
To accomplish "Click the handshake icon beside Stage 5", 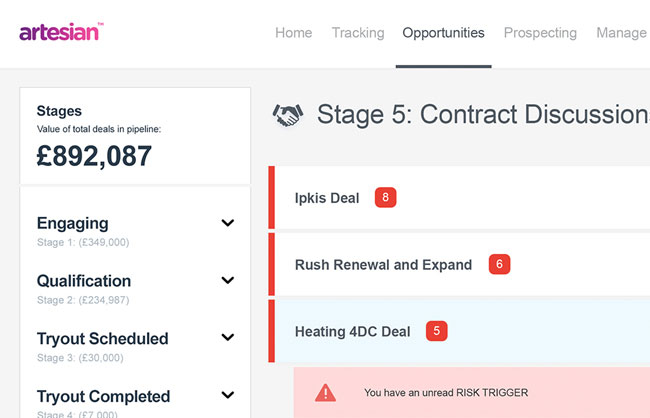I will click(x=288, y=116).
